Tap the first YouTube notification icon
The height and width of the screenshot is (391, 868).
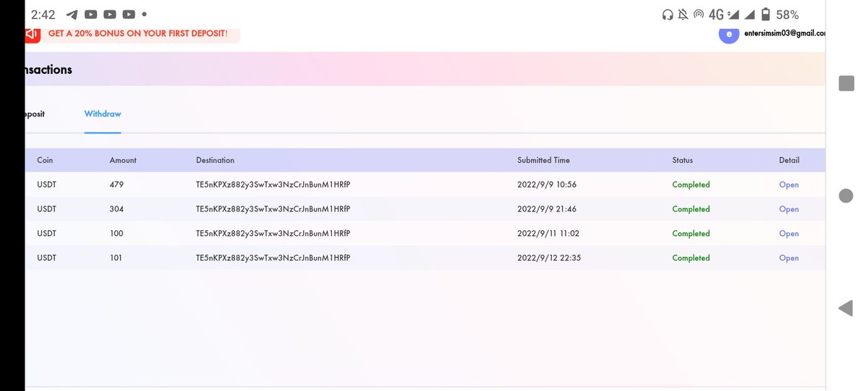pyautogui.click(x=91, y=14)
